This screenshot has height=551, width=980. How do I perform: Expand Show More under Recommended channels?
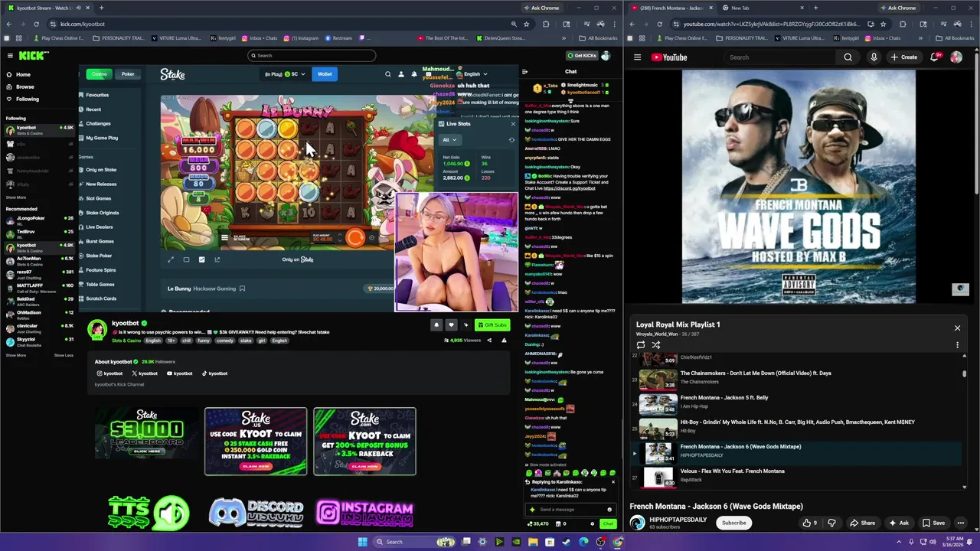[x=15, y=355]
